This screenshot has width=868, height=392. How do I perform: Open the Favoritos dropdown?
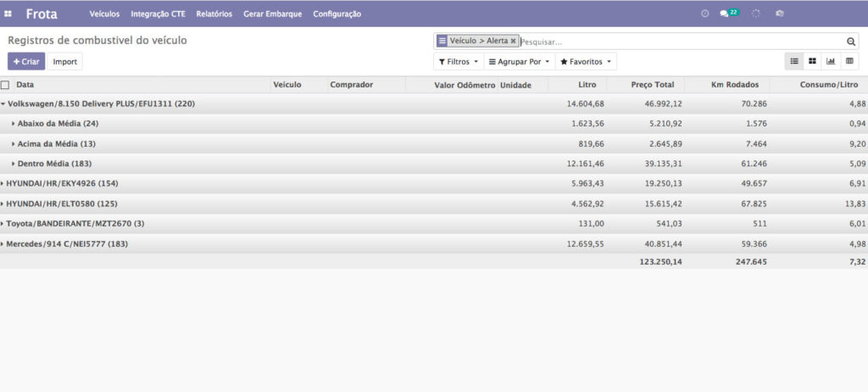586,62
